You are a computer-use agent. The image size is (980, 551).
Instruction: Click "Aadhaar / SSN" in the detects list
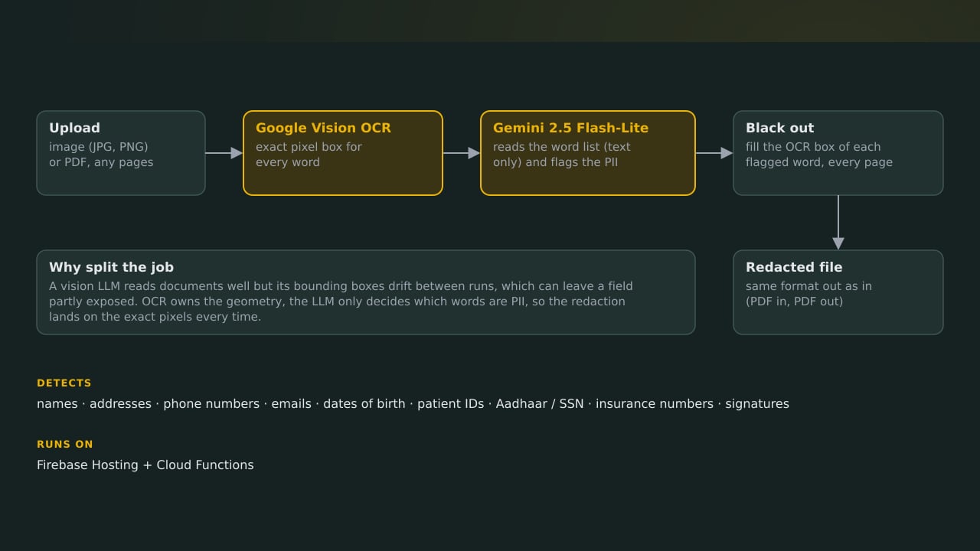click(x=540, y=404)
